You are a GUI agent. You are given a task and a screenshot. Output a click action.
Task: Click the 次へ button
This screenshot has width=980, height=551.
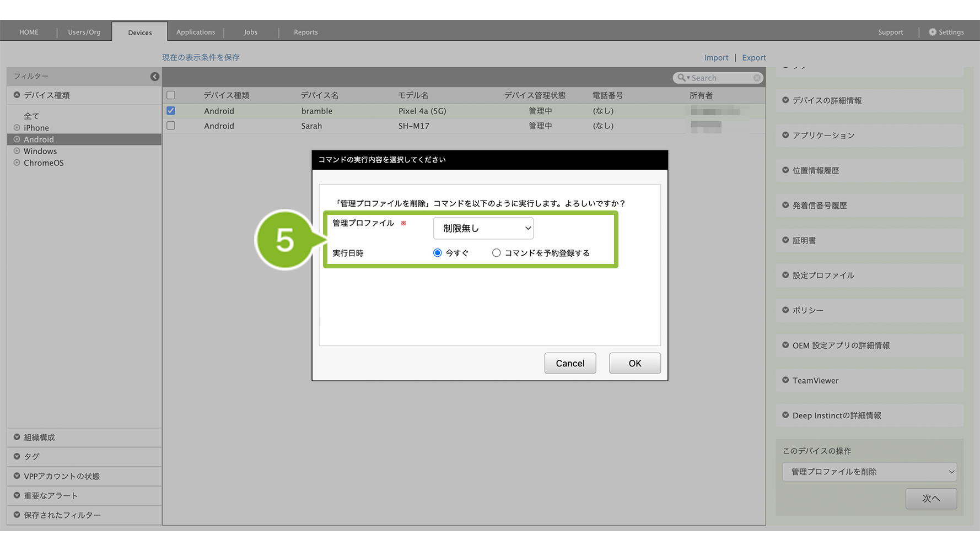tap(931, 498)
